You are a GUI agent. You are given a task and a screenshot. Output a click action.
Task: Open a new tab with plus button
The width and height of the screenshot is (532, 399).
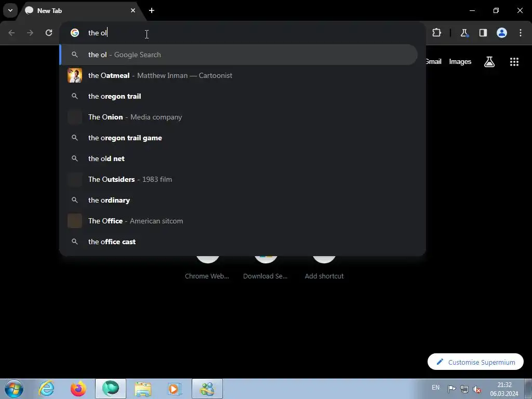coord(152,10)
